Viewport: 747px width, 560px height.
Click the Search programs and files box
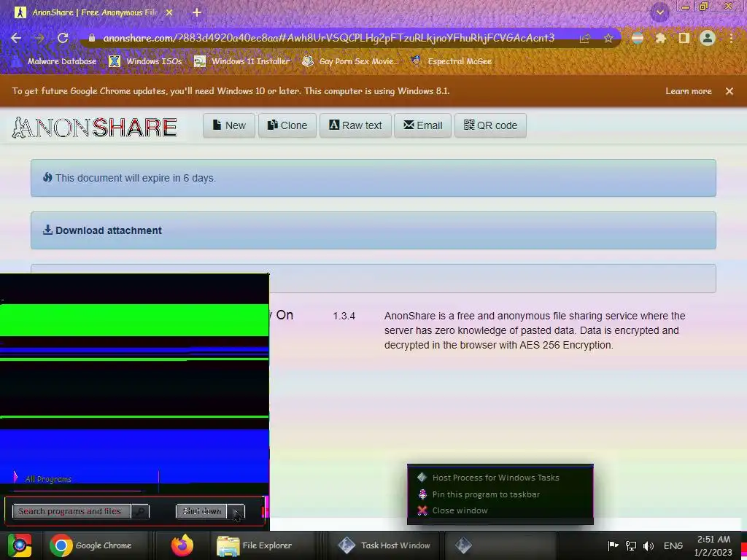tap(71, 511)
